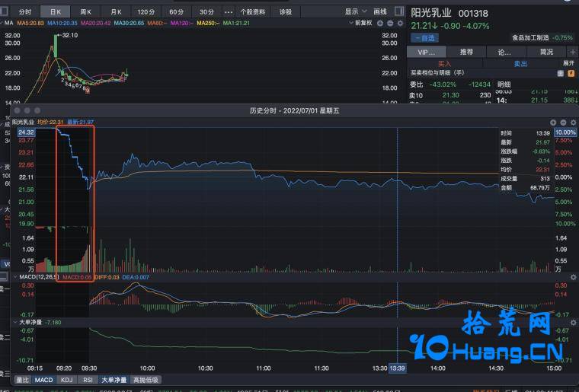Viewport: 579px width, 392px height.
Task: Switch to 简况 tab
Action: pos(546,52)
